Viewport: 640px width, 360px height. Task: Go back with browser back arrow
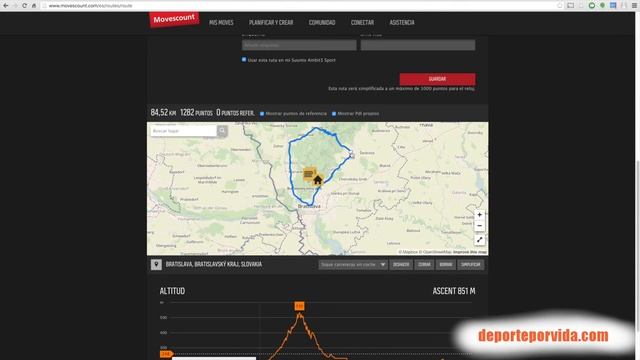(x=6, y=6)
